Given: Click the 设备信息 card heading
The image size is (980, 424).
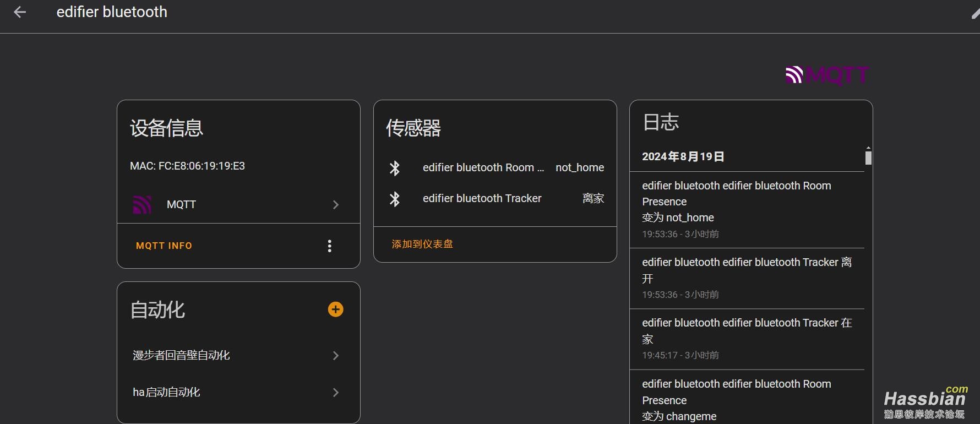Looking at the screenshot, I should pyautogui.click(x=167, y=128).
